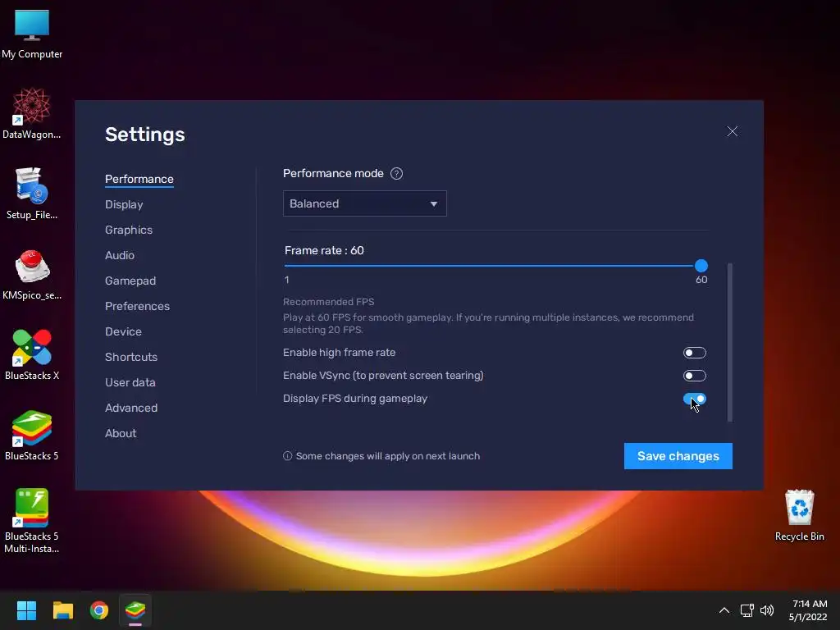The image size is (840, 630).
Task: Toggle Enable high frame rate
Action: point(694,353)
